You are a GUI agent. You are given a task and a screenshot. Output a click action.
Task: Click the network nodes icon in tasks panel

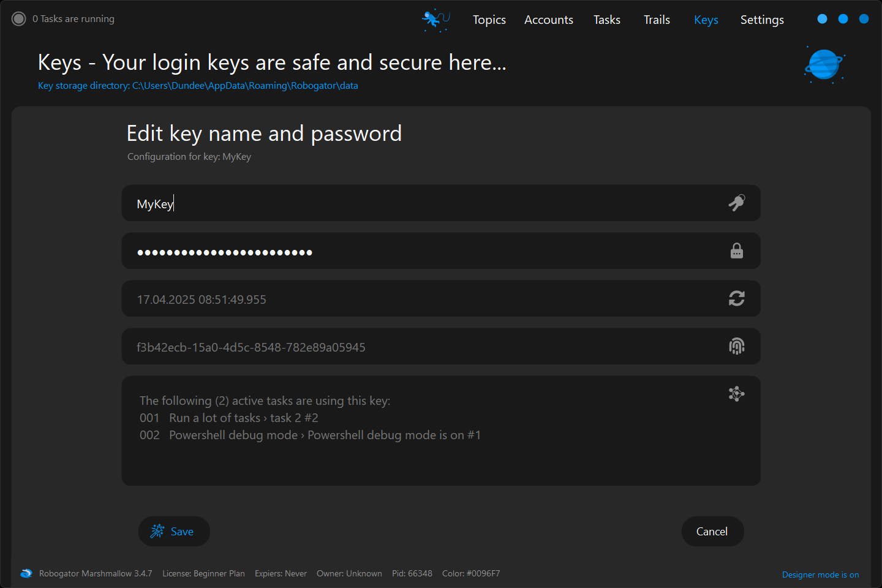[x=736, y=394]
